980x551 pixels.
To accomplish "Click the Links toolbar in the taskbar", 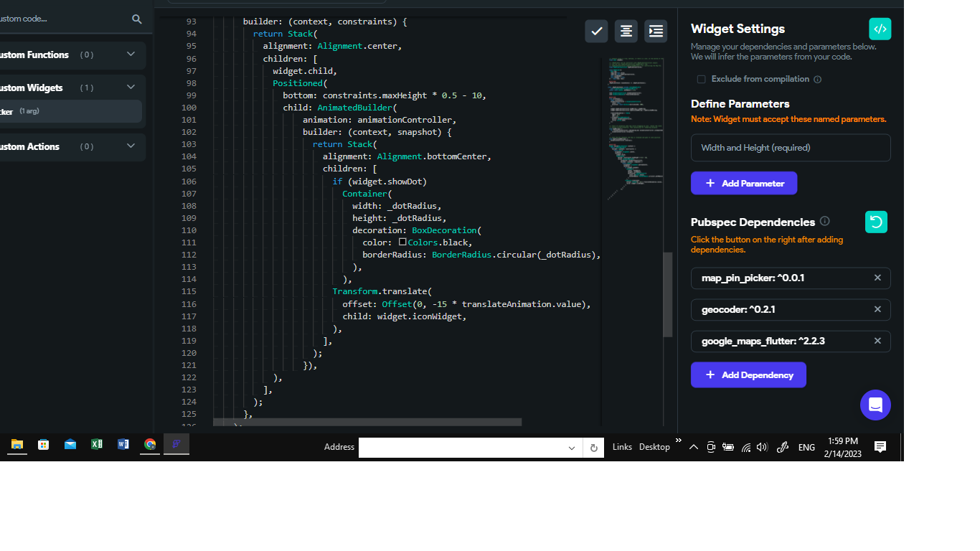I will tap(621, 446).
